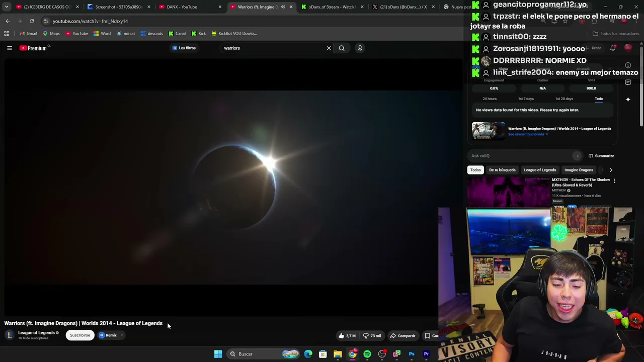644x362 pixels.
Task: Close the 'DANX - YouTube' tab
Action: click(220, 7)
